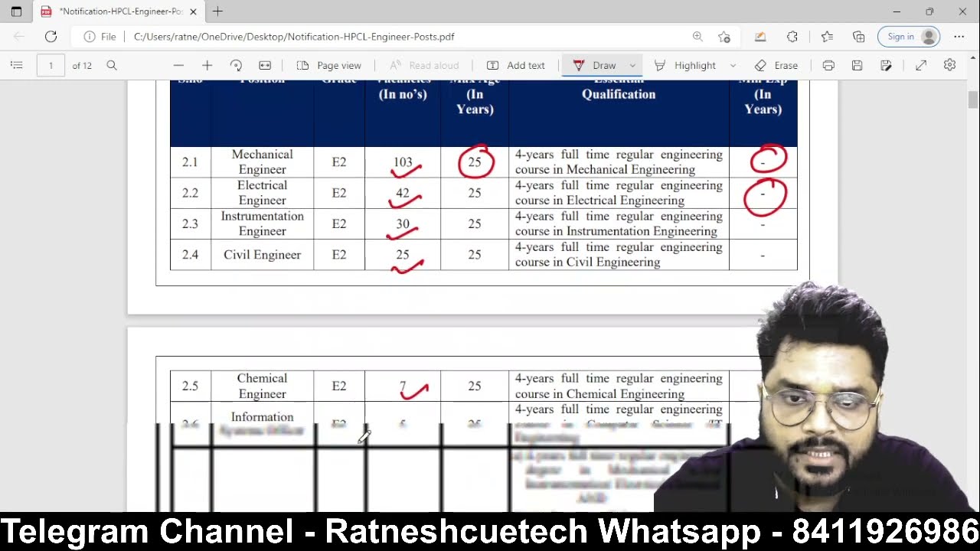Screen dimensions: 980x551
Task: Toggle the Highlight tool
Action: point(684,66)
